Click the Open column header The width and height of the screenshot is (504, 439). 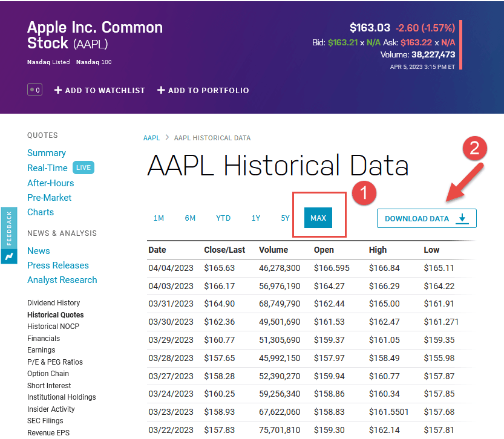pos(324,250)
